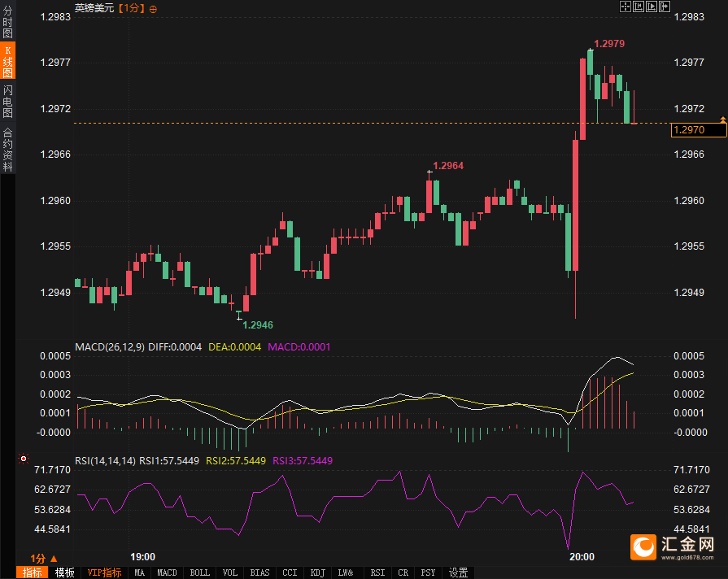The image size is (728, 579).
Task: Click the DEA:0.0004 value
Action: (x=234, y=347)
